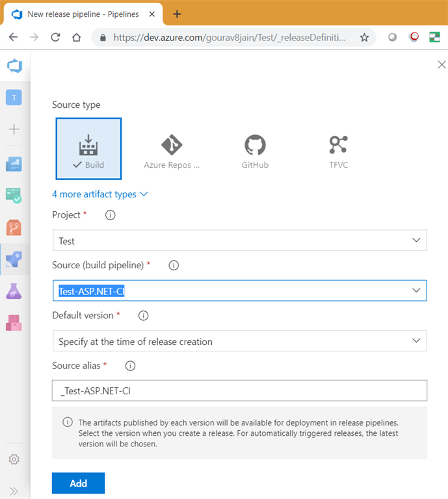Open Source build pipeline dropdown
Screen dimensions: 448x499
(239, 290)
